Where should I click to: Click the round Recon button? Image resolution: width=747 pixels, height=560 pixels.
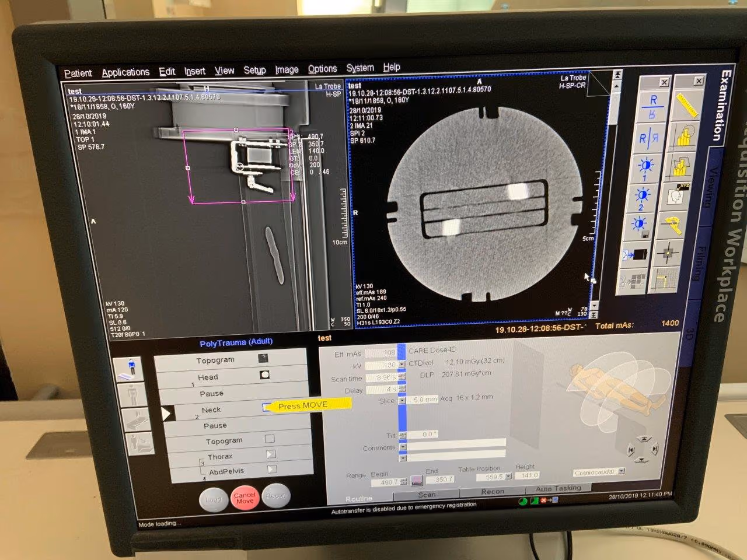tap(276, 496)
